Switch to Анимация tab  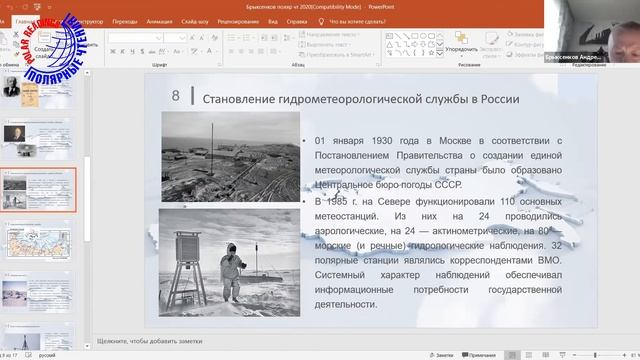click(x=159, y=22)
